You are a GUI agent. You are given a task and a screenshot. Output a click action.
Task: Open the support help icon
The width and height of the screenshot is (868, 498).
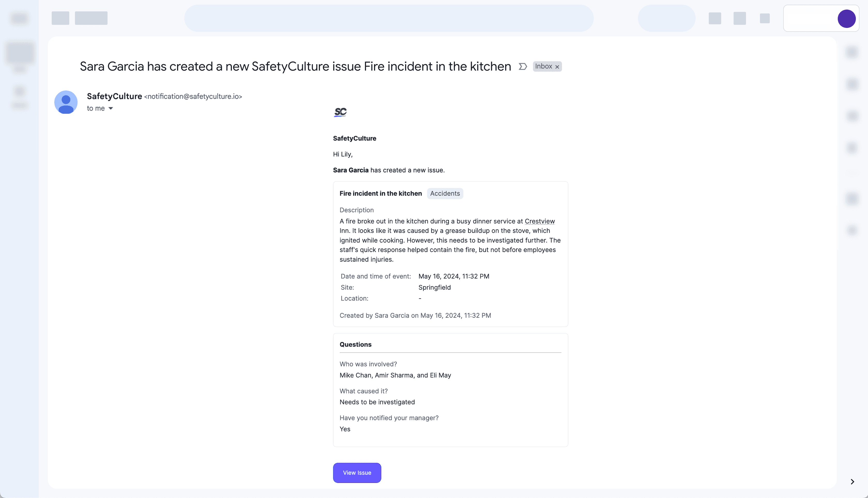(714, 18)
